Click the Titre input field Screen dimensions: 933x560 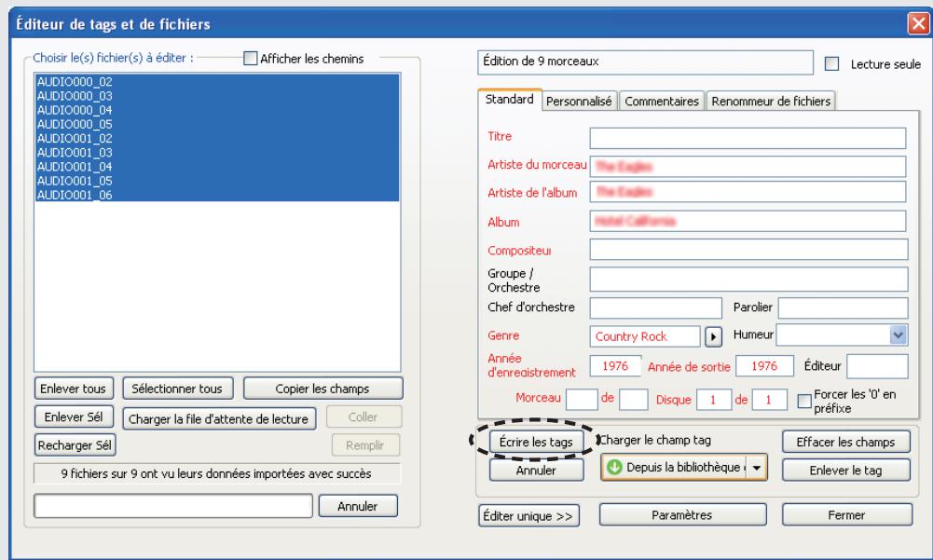click(x=748, y=138)
